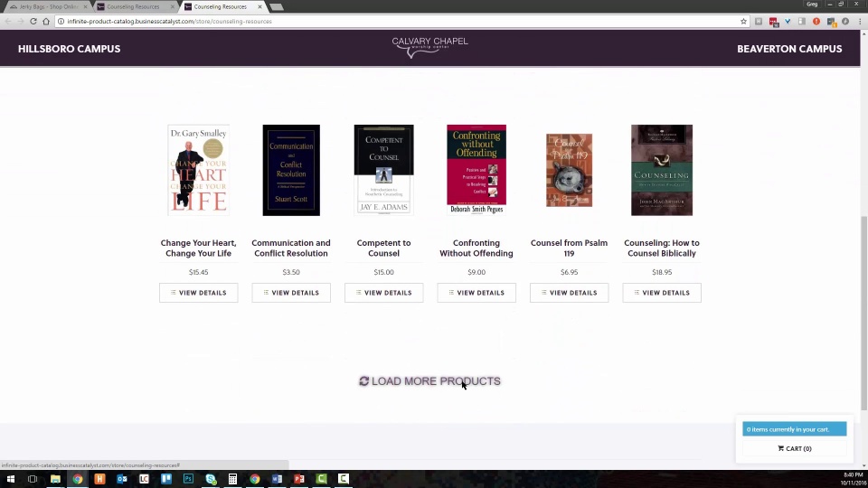The width and height of the screenshot is (868, 488).
Task: Click the Counsel from Psalm 119 cover
Action: pos(569,170)
